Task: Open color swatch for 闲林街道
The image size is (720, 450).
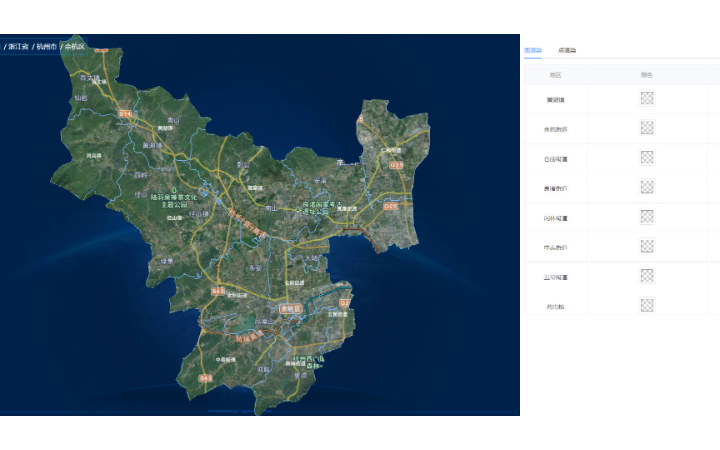Action: 647,217
